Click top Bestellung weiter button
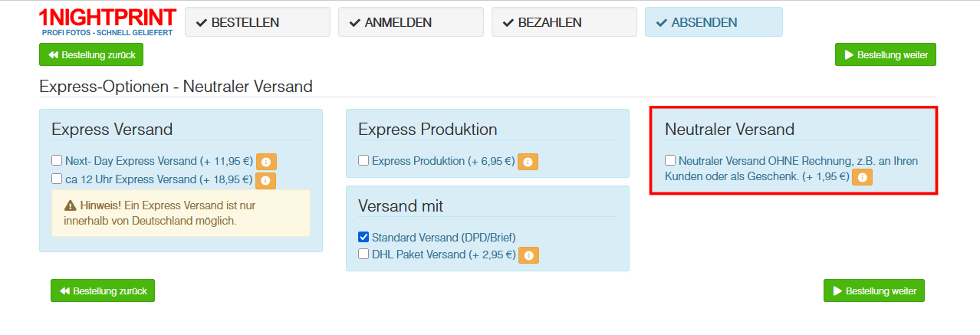980x335 pixels. 886,55
